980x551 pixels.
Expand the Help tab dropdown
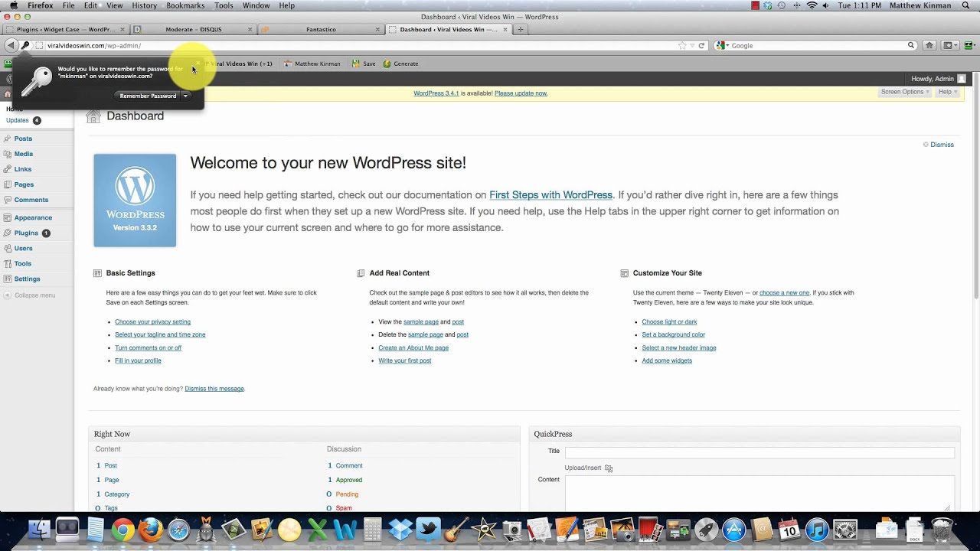948,92
